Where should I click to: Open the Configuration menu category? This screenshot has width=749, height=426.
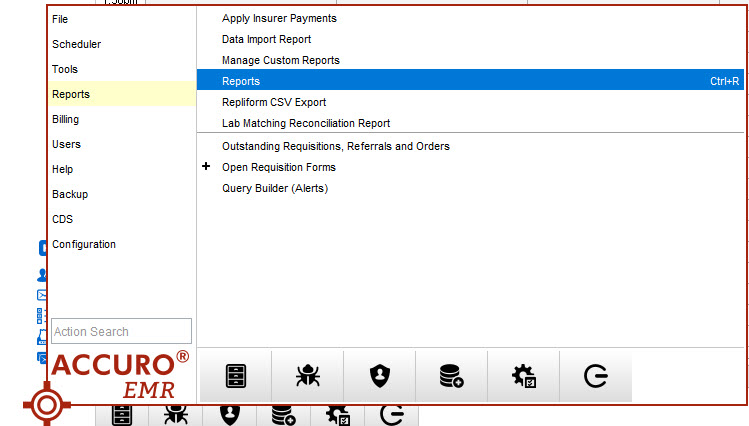(84, 244)
